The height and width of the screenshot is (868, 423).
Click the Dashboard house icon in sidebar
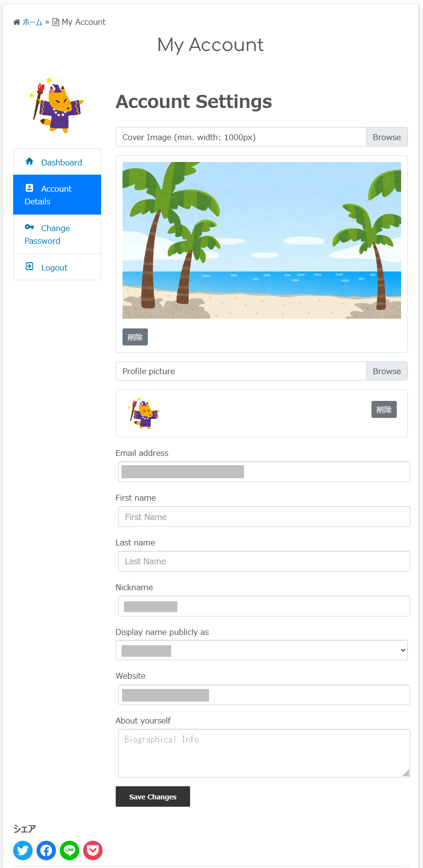[x=30, y=162]
